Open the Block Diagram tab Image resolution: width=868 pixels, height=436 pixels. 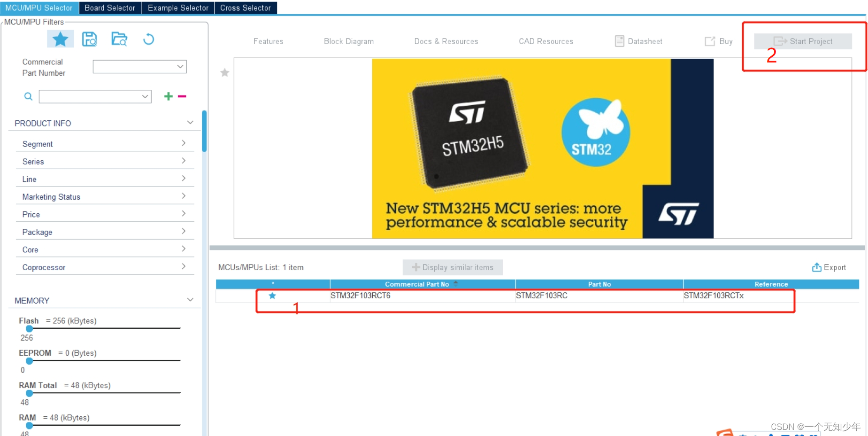click(349, 41)
